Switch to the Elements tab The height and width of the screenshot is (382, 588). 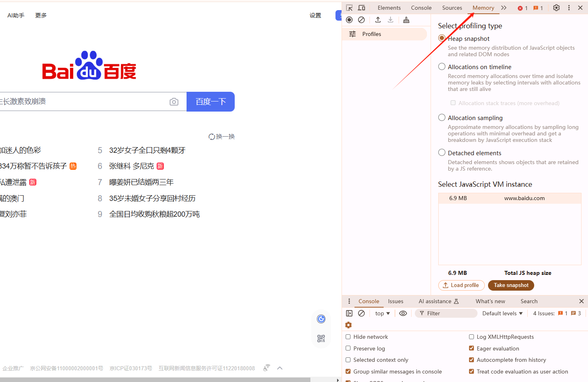point(389,8)
